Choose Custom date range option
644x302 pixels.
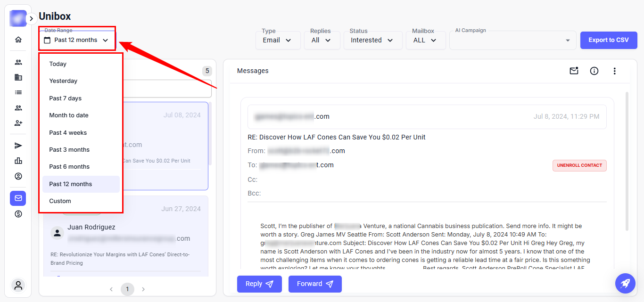point(60,201)
